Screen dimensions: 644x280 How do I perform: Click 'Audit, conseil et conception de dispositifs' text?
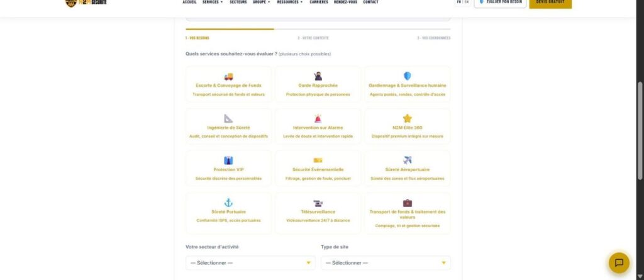228,136
